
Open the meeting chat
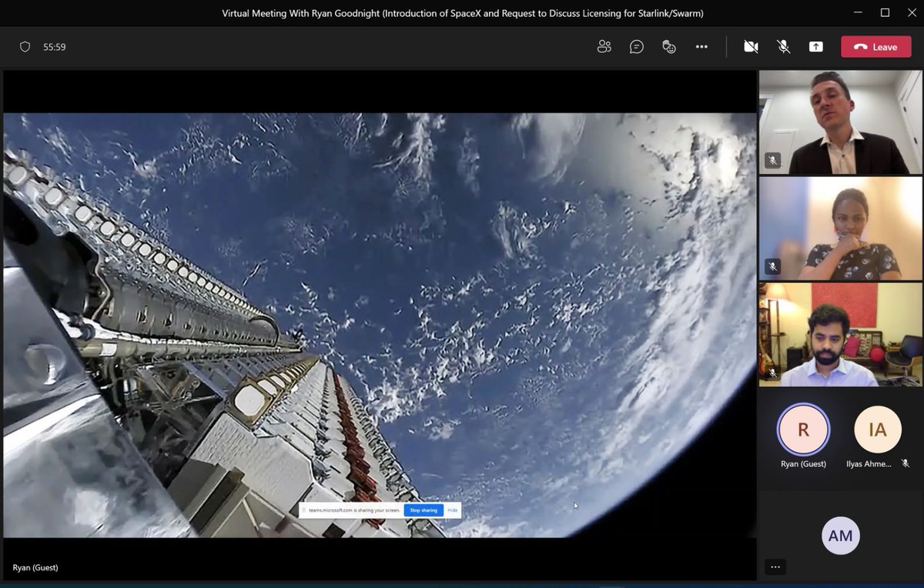(637, 47)
